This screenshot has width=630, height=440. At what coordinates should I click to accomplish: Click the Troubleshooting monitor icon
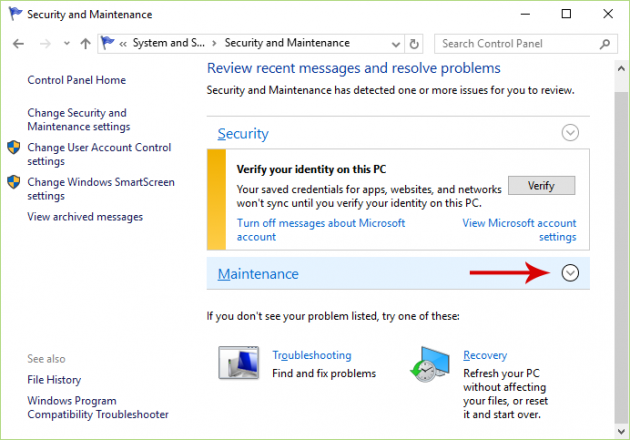pos(238,364)
